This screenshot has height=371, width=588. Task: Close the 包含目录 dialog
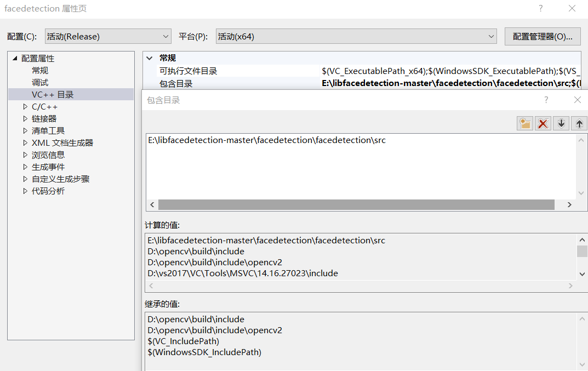[x=578, y=100]
